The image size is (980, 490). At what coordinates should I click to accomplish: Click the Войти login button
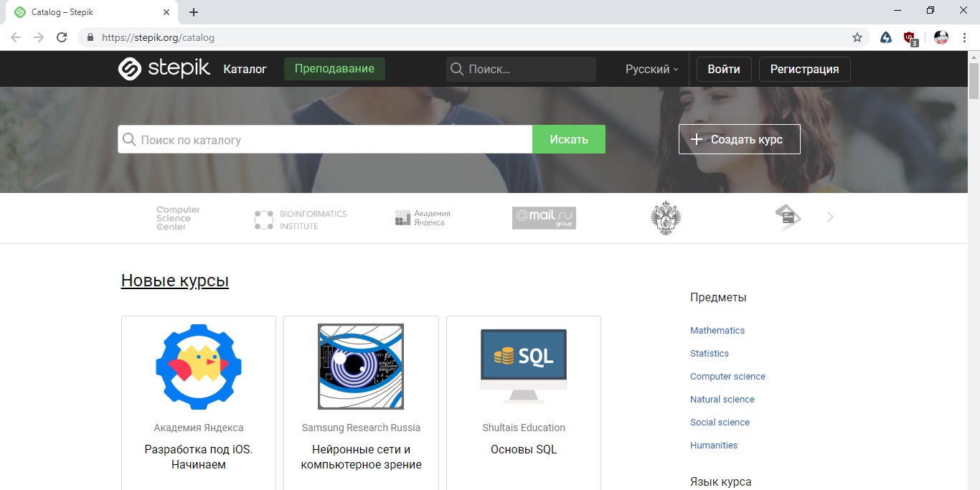(723, 69)
